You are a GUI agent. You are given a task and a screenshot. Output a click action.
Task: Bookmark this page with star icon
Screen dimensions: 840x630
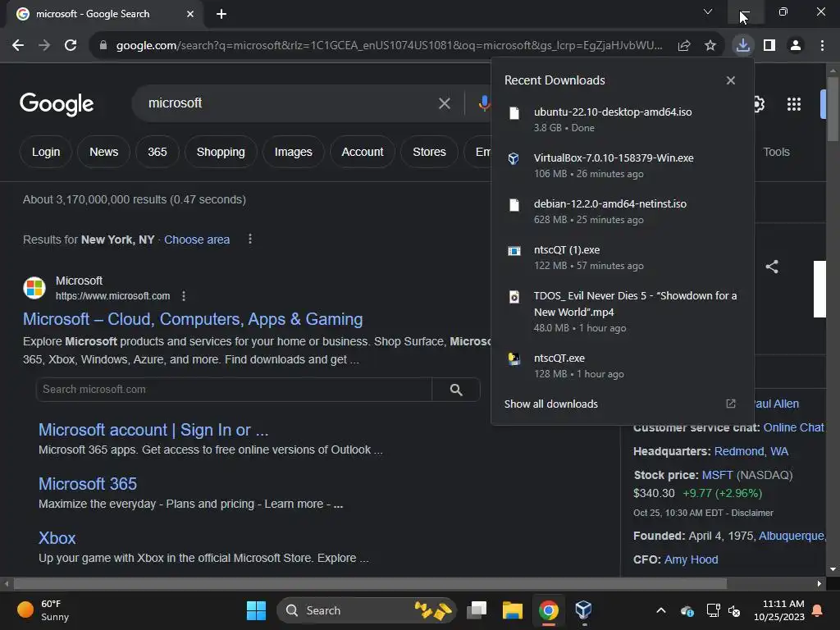(x=710, y=46)
